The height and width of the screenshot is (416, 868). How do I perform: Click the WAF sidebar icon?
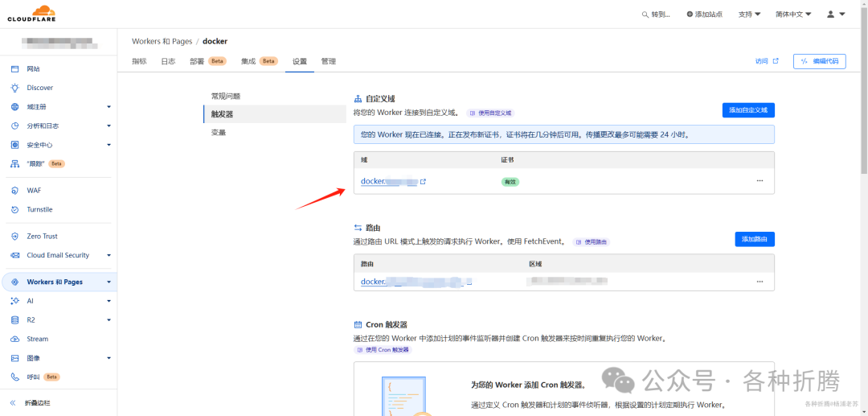point(15,191)
